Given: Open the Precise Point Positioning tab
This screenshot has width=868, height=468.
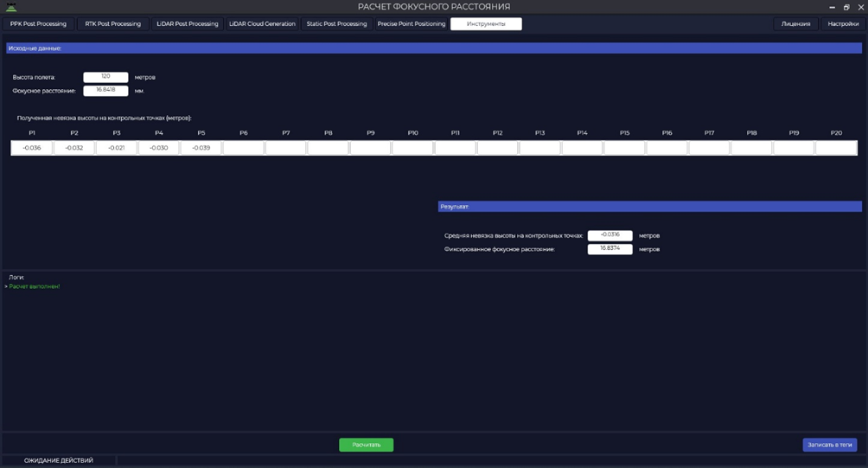Looking at the screenshot, I should tap(412, 24).
